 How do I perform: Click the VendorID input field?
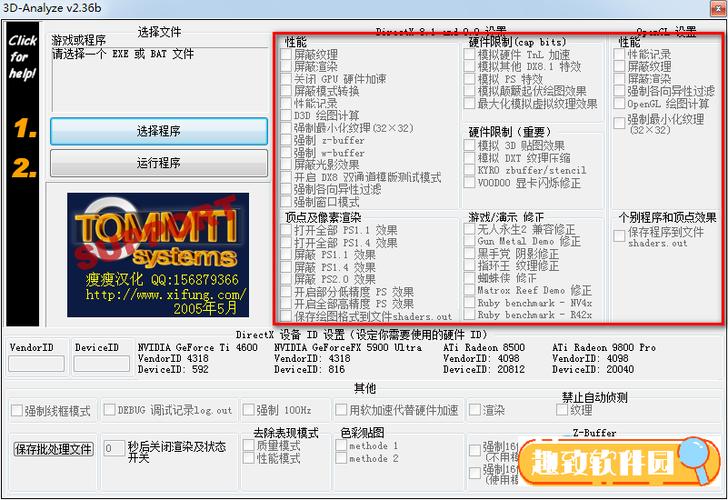coord(36,364)
